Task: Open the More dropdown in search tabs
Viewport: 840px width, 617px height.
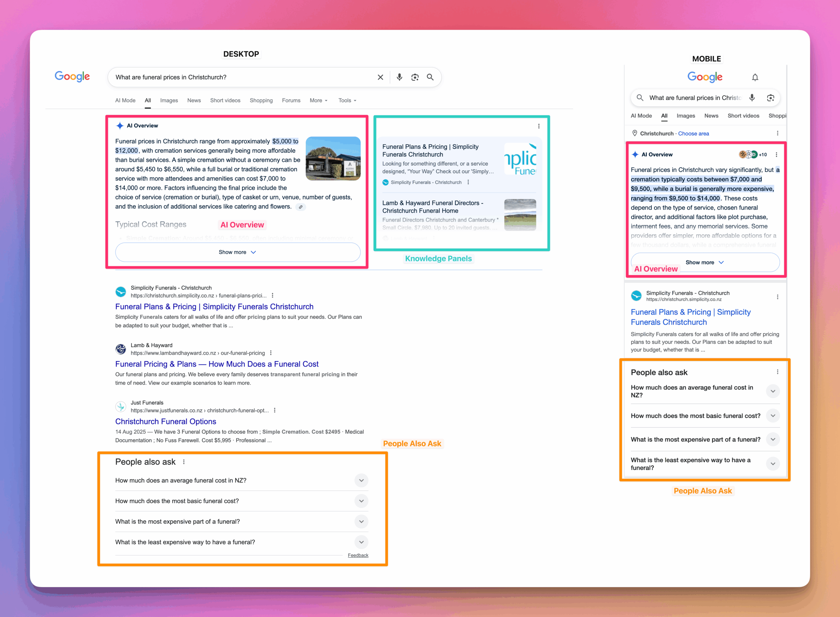Action: pos(318,100)
